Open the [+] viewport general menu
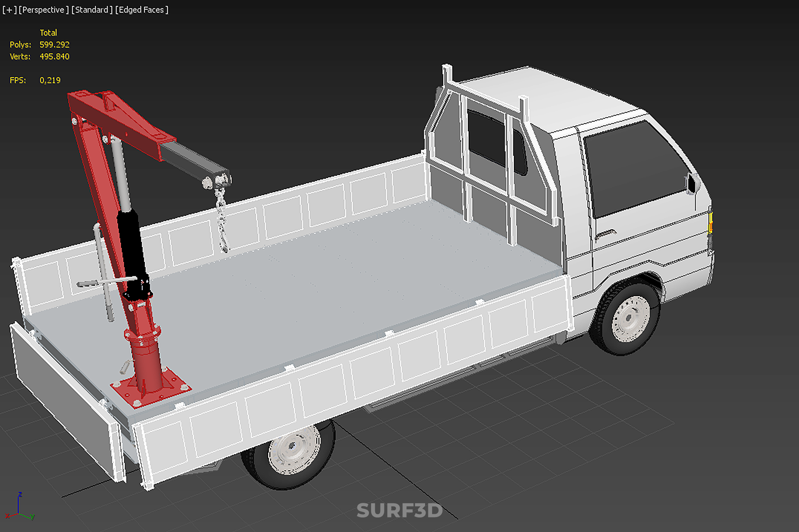799x532 pixels. pyautogui.click(x=9, y=10)
